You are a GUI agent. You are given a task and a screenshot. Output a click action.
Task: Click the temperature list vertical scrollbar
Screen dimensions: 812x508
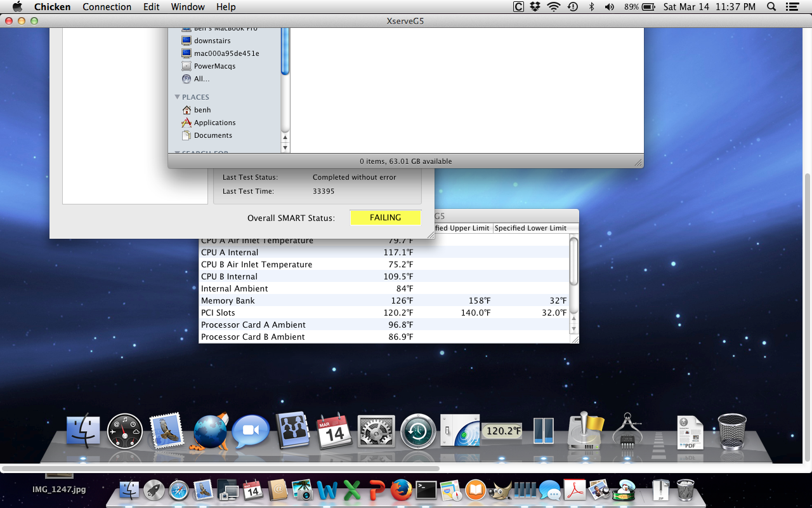coord(574,261)
